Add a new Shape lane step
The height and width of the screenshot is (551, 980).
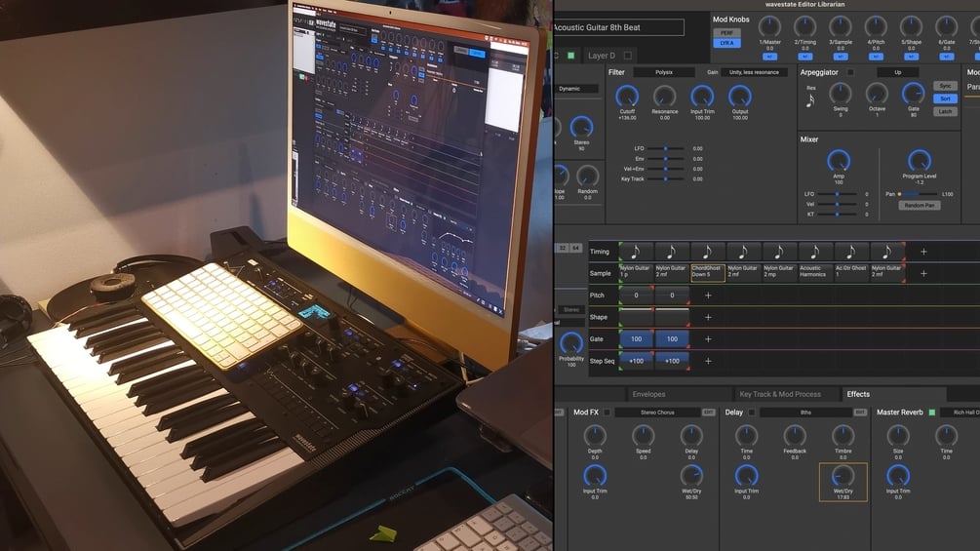coord(708,317)
